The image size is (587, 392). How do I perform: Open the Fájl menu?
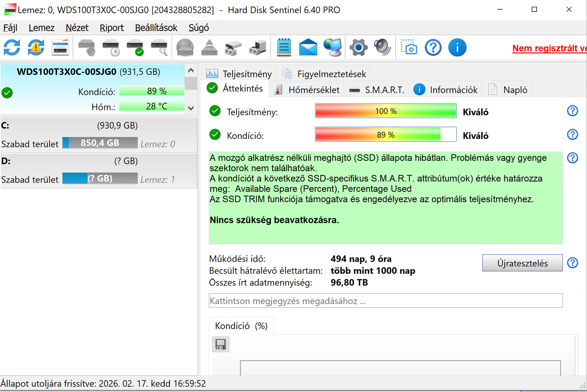10,28
